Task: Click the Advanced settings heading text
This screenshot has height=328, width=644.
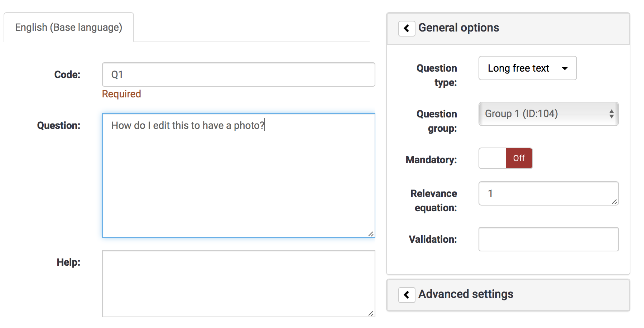Action: click(x=466, y=294)
